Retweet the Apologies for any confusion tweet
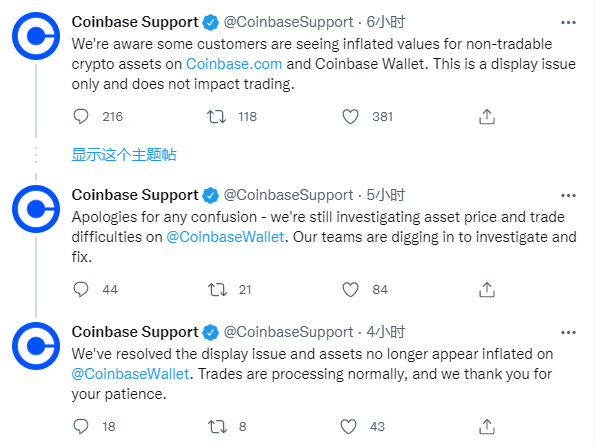This screenshot has height=446, width=595. (217, 290)
